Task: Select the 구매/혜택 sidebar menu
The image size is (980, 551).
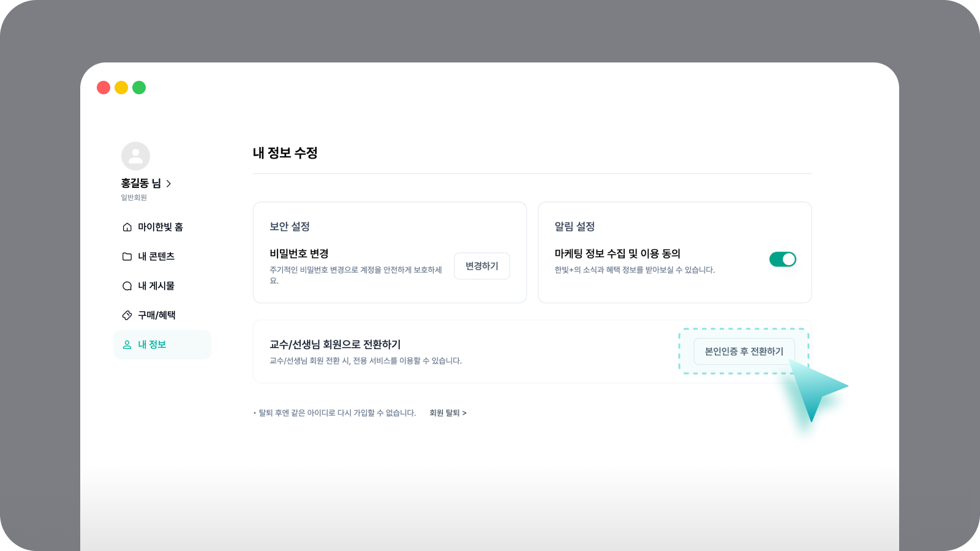Action: click(x=157, y=315)
